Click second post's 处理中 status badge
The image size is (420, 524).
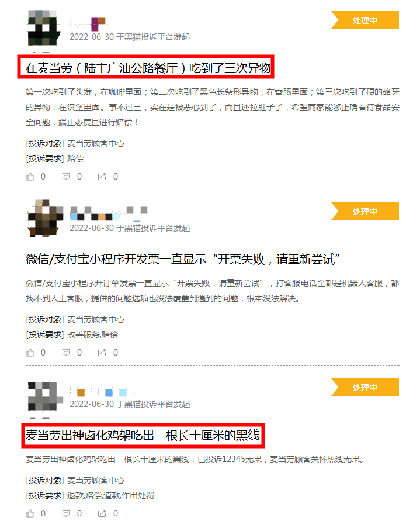[x=365, y=211]
